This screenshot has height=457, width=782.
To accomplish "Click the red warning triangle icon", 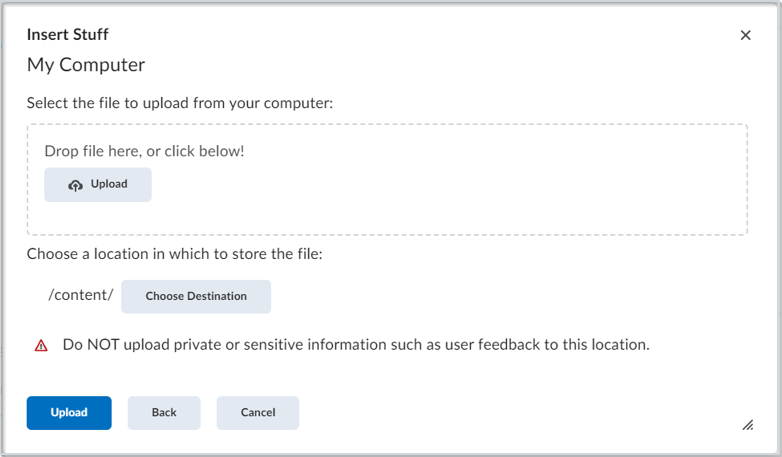I will click(x=41, y=345).
